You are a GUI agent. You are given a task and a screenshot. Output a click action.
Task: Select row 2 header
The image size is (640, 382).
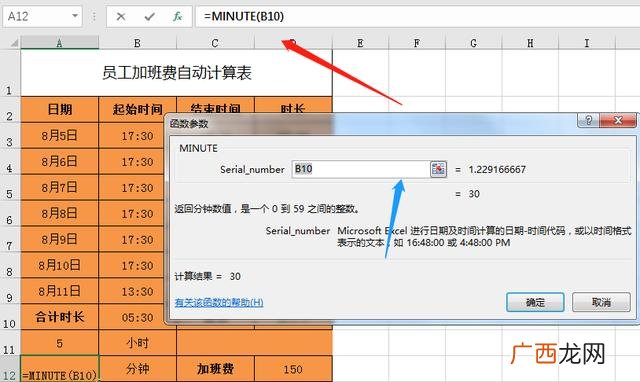10,110
